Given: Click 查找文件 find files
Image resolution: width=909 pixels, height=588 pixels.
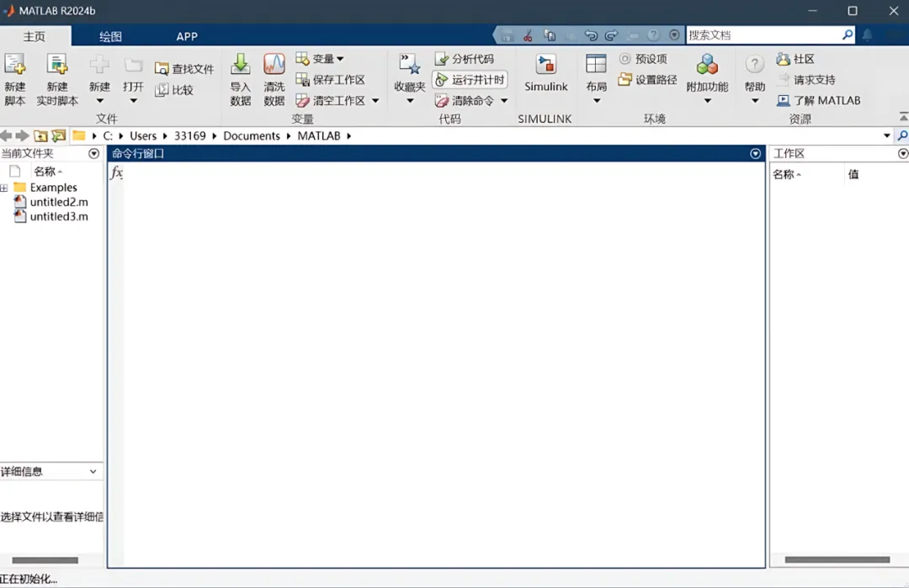Looking at the screenshot, I should point(184,69).
